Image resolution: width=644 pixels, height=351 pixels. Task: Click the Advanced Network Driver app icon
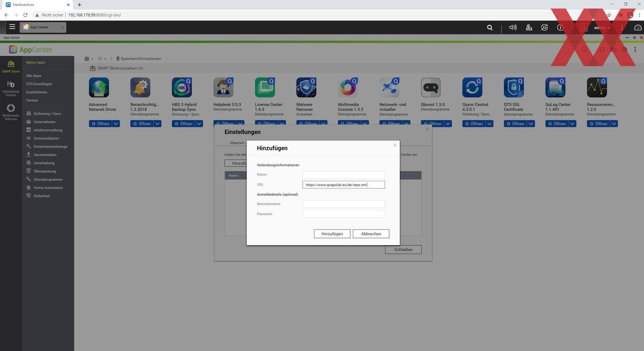pyautogui.click(x=99, y=88)
